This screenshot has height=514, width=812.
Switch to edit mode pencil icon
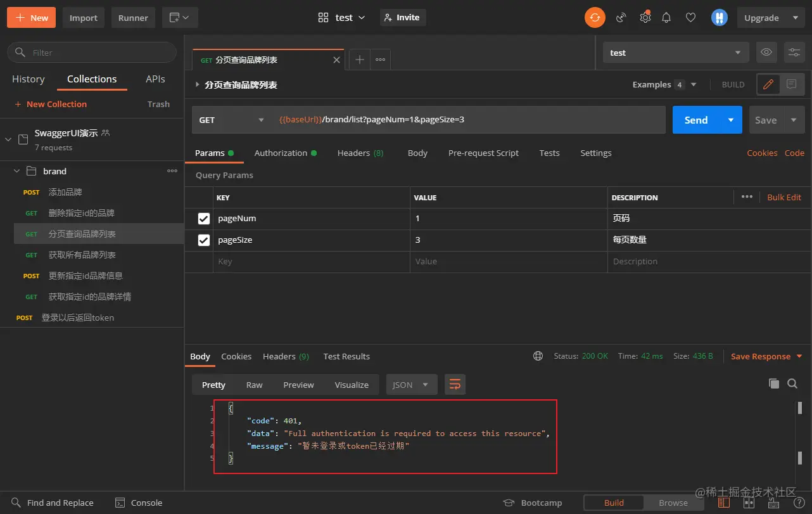(x=768, y=84)
